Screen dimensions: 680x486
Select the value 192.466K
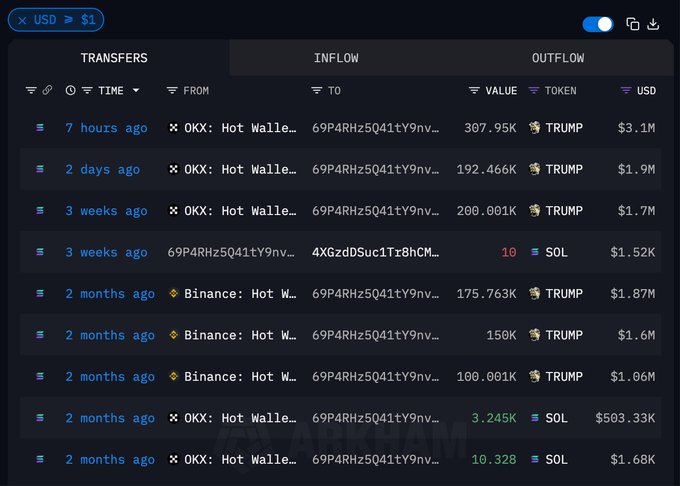coord(486,169)
